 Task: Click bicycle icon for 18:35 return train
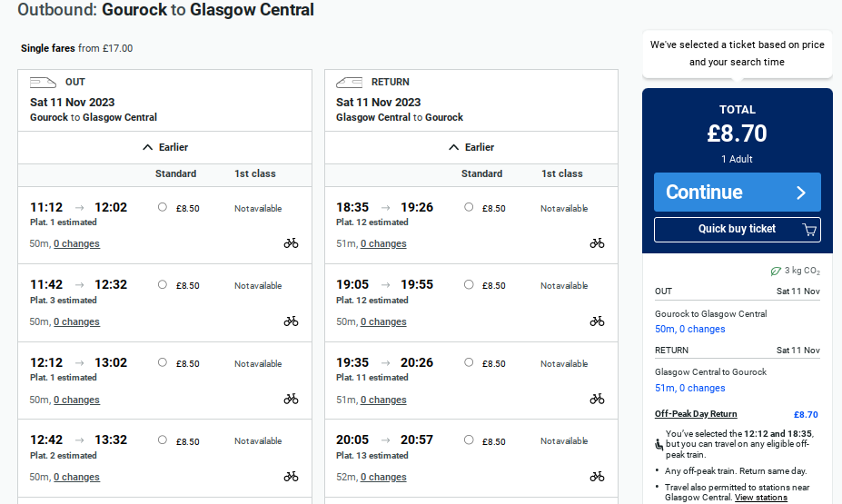[597, 243]
